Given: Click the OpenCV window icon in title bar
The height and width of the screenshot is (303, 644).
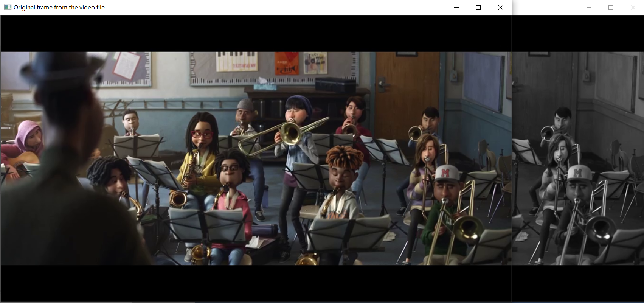Looking at the screenshot, I should coord(7,7).
